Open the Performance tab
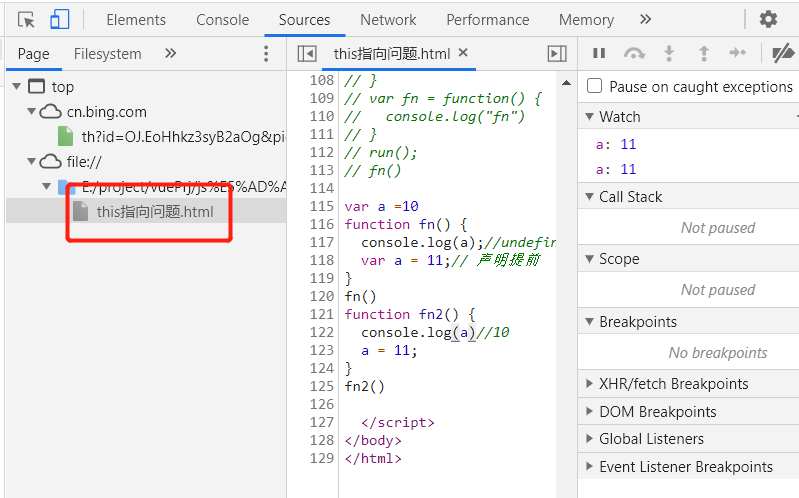 click(488, 20)
